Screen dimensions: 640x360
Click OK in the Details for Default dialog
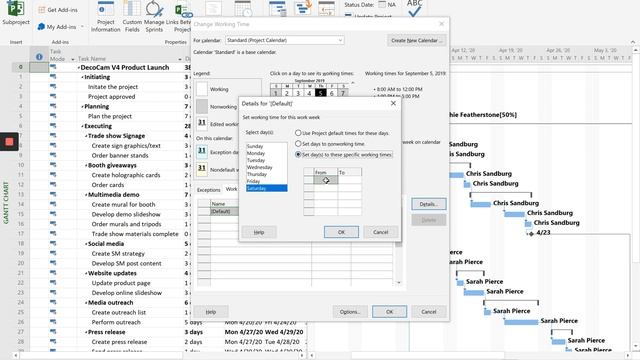click(x=341, y=232)
